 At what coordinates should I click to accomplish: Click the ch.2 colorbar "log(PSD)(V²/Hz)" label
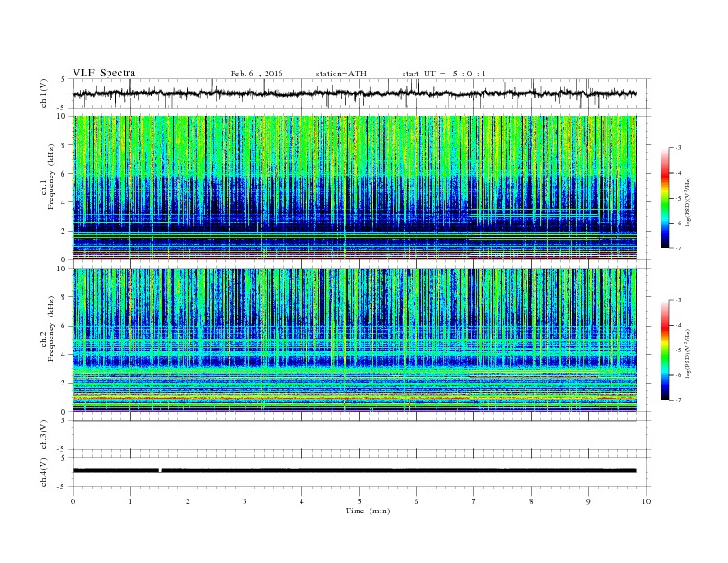(x=688, y=353)
